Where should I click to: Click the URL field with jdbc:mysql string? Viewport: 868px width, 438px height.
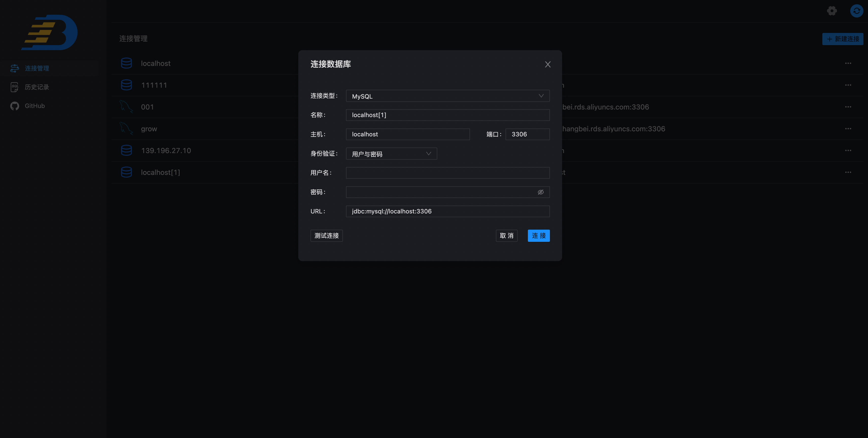(447, 211)
